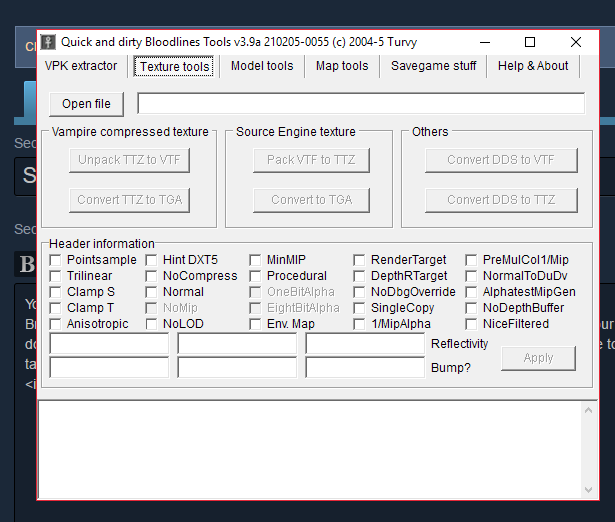Toggle the OneBitAlpha checkbox

point(255,292)
